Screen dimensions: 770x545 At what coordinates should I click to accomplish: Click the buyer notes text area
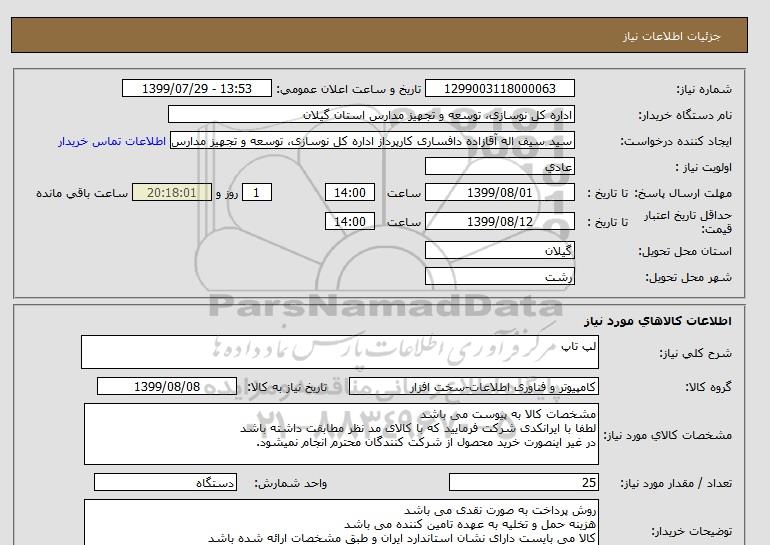[341, 522]
